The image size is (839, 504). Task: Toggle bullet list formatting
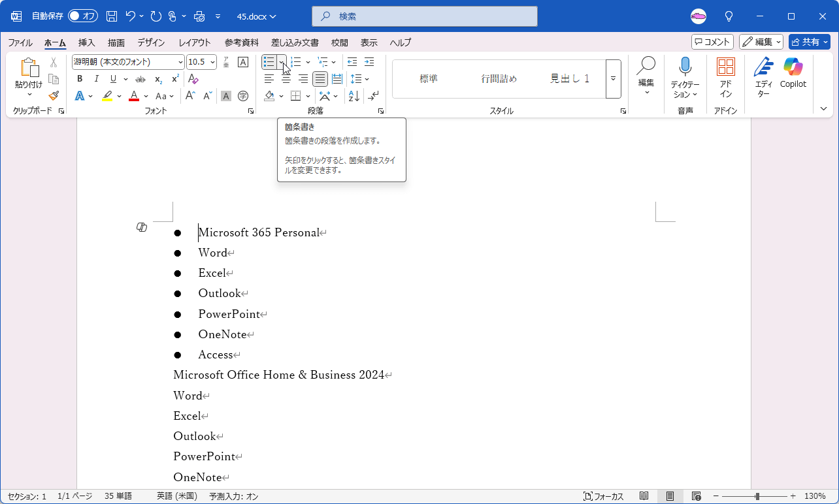click(x=268, y=61)
